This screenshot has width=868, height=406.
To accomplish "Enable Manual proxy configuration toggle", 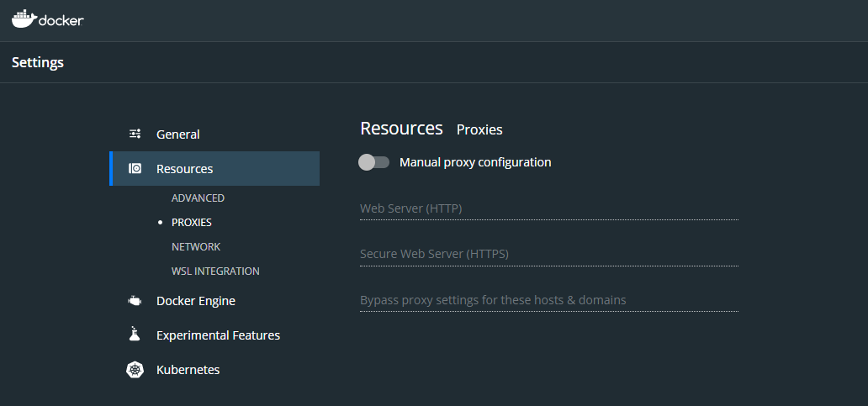I will coord(373,162).
